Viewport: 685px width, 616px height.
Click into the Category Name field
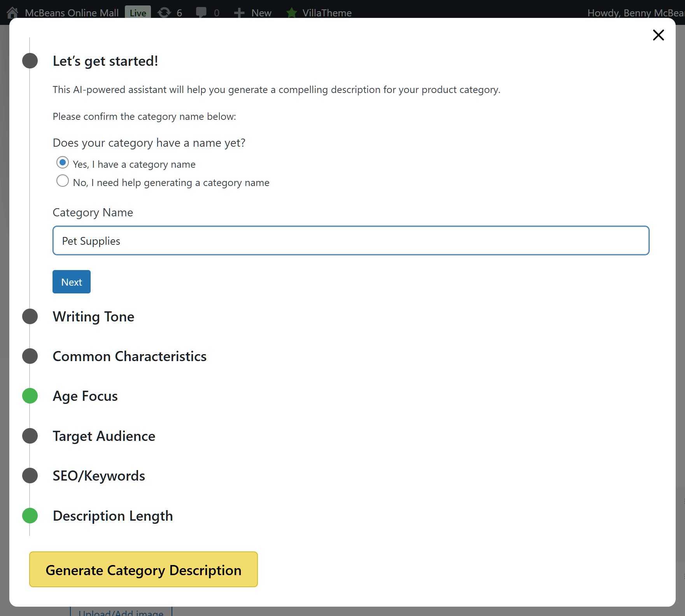[350, 240]
